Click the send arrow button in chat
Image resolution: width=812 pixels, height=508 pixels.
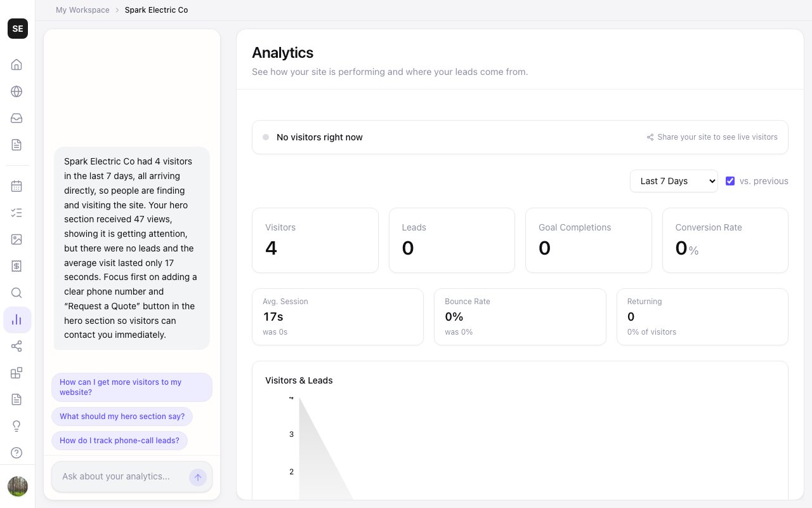click(198, 477)
